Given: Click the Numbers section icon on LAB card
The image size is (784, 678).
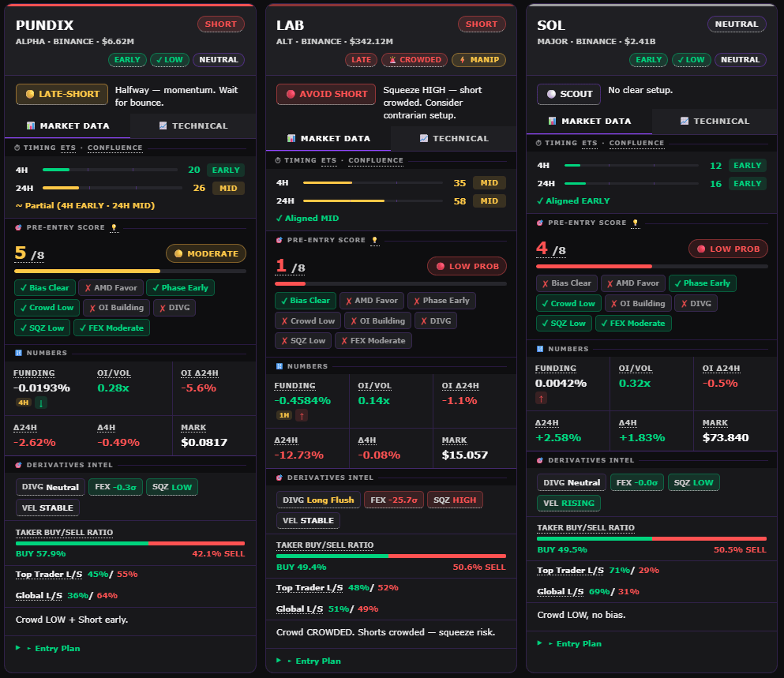Looking at the screenshot, I should [x=279, y=366].
